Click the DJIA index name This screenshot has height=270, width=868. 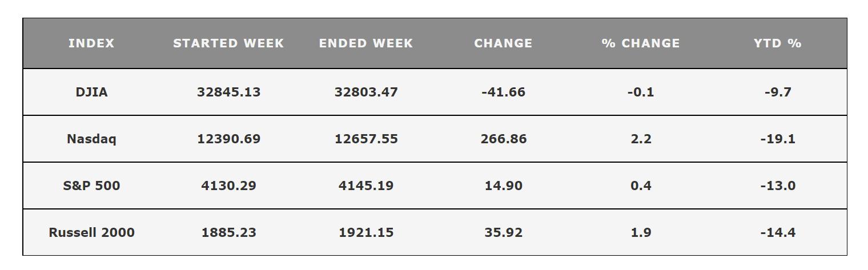tap(91, 92)
